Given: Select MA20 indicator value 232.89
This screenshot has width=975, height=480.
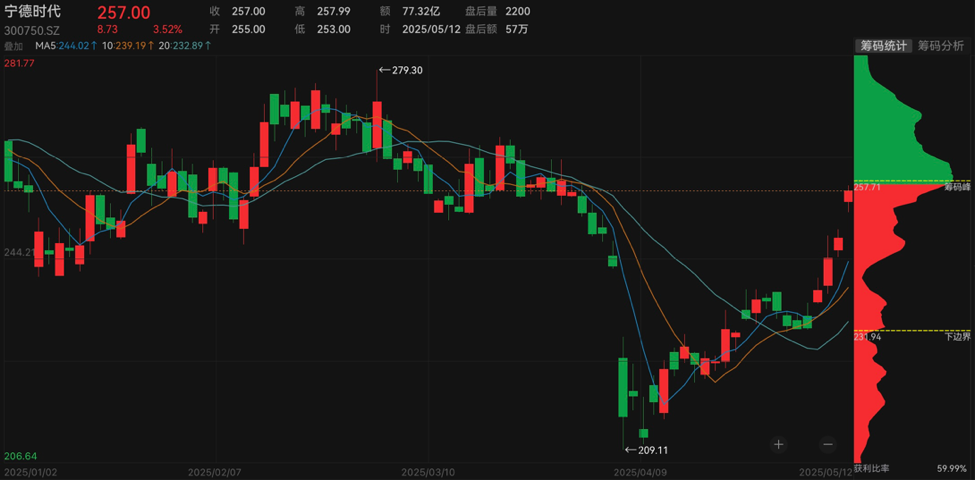Looking at the screenshot, I should [185, 45].
